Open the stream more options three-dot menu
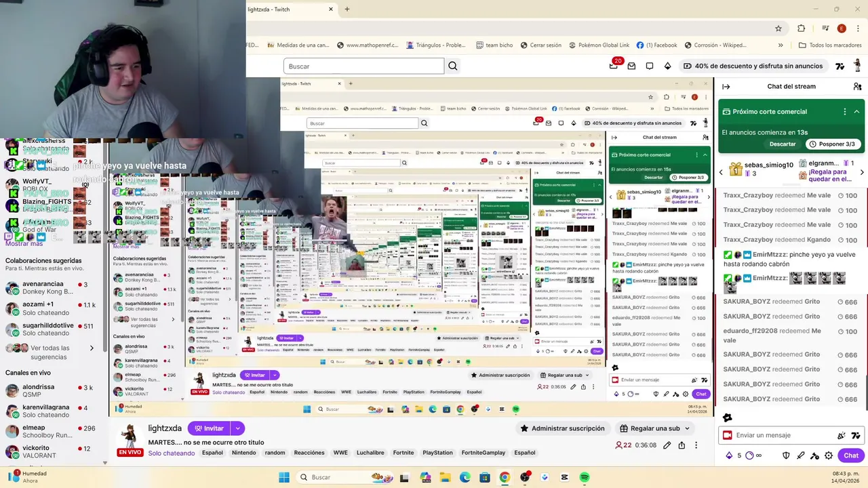The width and height of the screenshot is (868, 488). (x=696, y=445)
